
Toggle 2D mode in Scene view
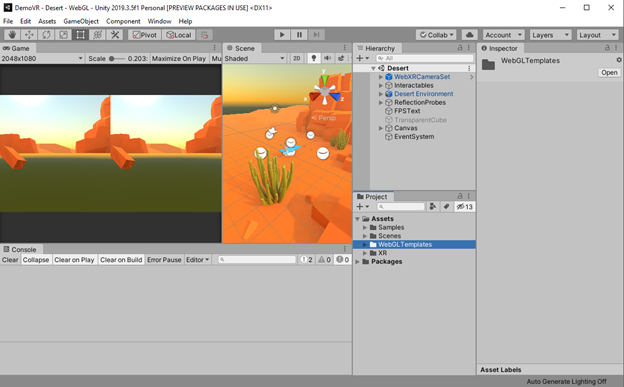[296, 58]
